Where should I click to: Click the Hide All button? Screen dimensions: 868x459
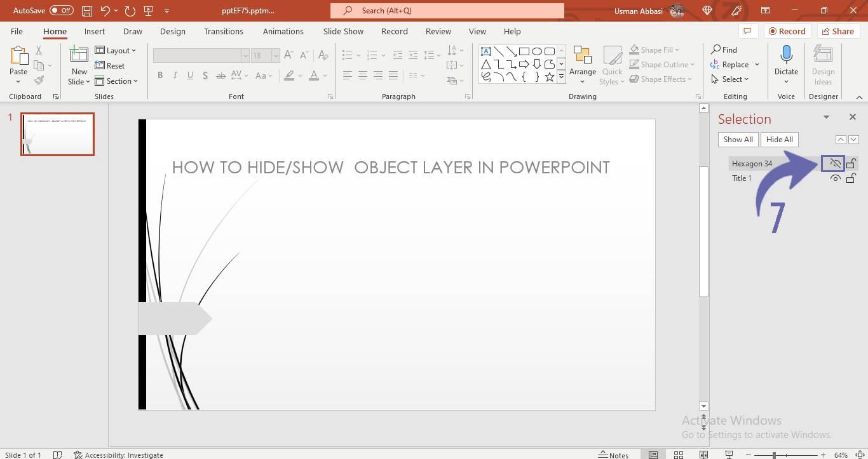[x=780, y=140]
